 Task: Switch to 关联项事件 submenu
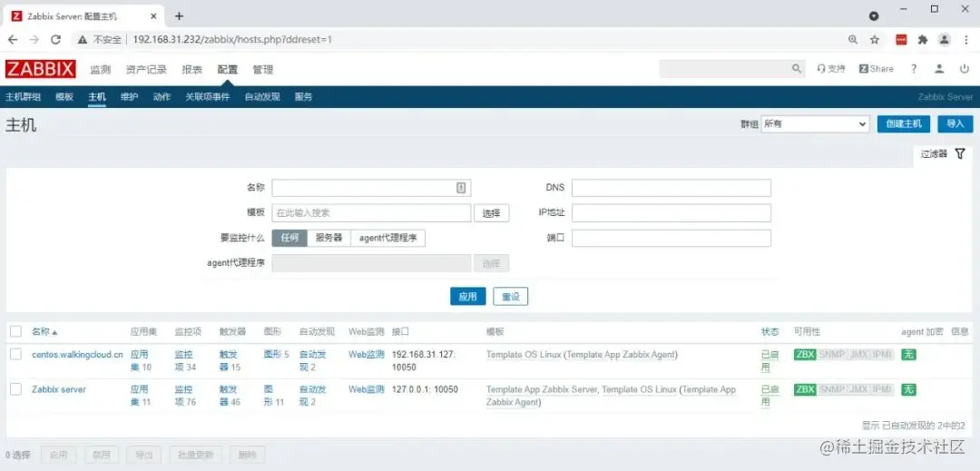(x=208, y=97)
